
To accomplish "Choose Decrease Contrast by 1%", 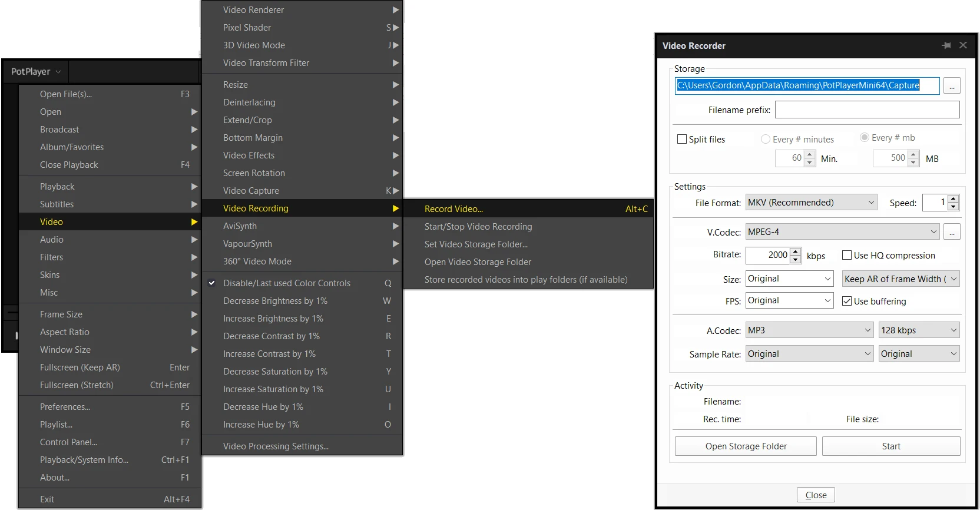I will tap(302, 336).
